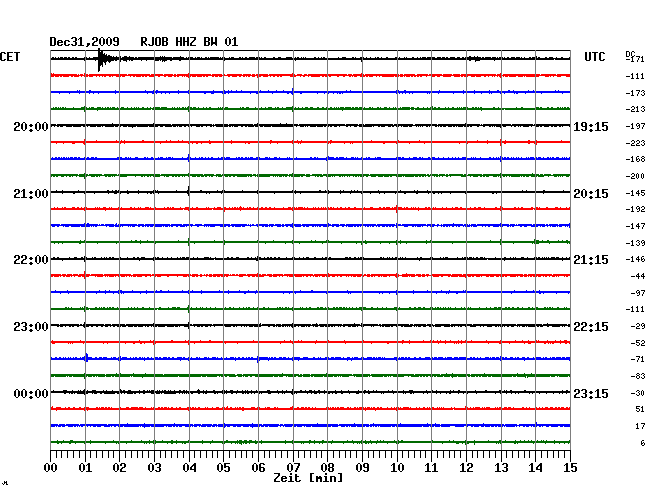Select the DC value -30
This screenshot has width=650, height=494.
coord(638,393)
